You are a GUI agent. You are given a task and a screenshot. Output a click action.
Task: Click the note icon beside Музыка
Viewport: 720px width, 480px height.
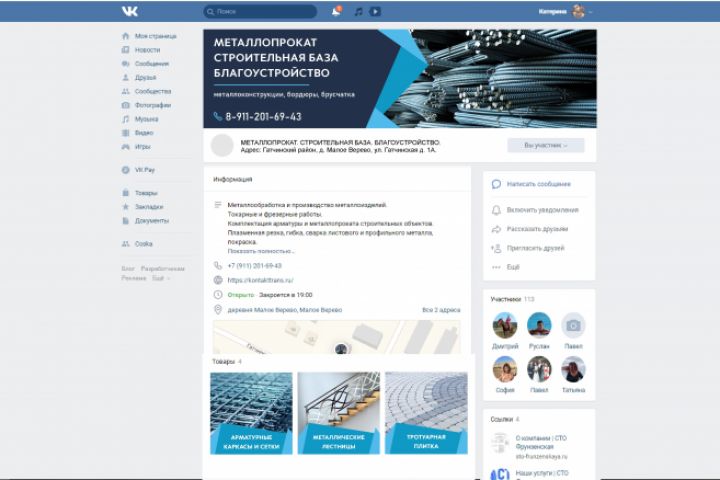coord(125,119)
